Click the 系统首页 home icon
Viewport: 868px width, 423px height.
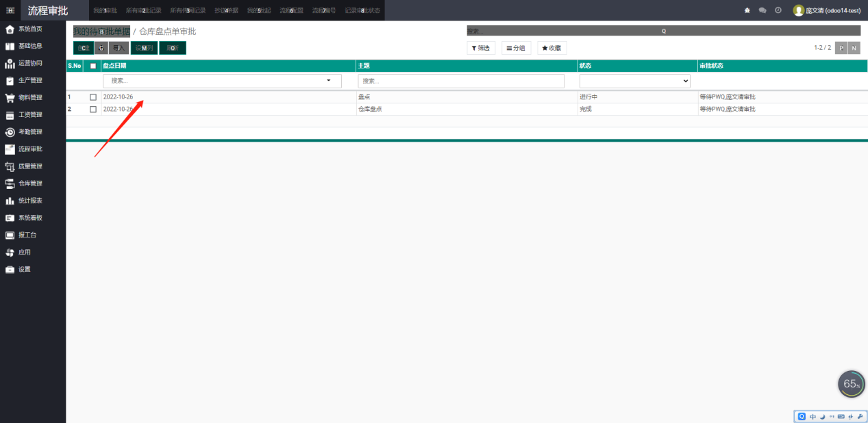click(10, 29)
